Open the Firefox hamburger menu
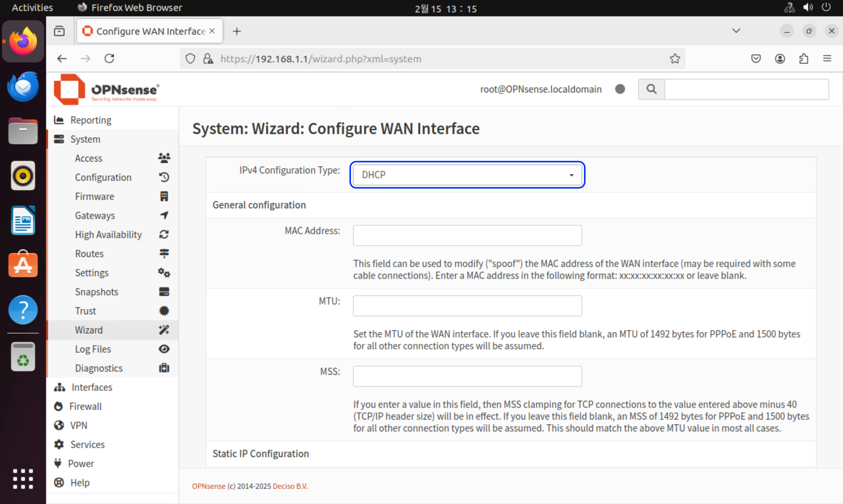The height and width of the screenshot is (504, 843). click(827, 59)
